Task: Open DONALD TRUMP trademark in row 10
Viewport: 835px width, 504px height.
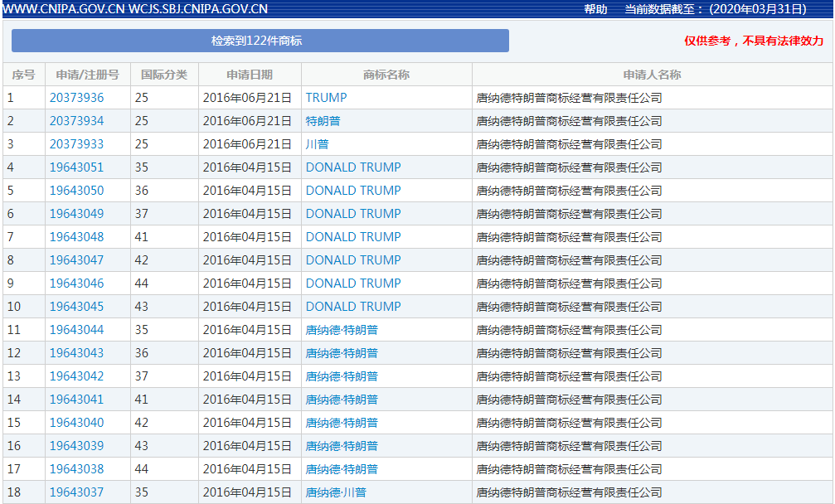Action: (x=352, y=307)
